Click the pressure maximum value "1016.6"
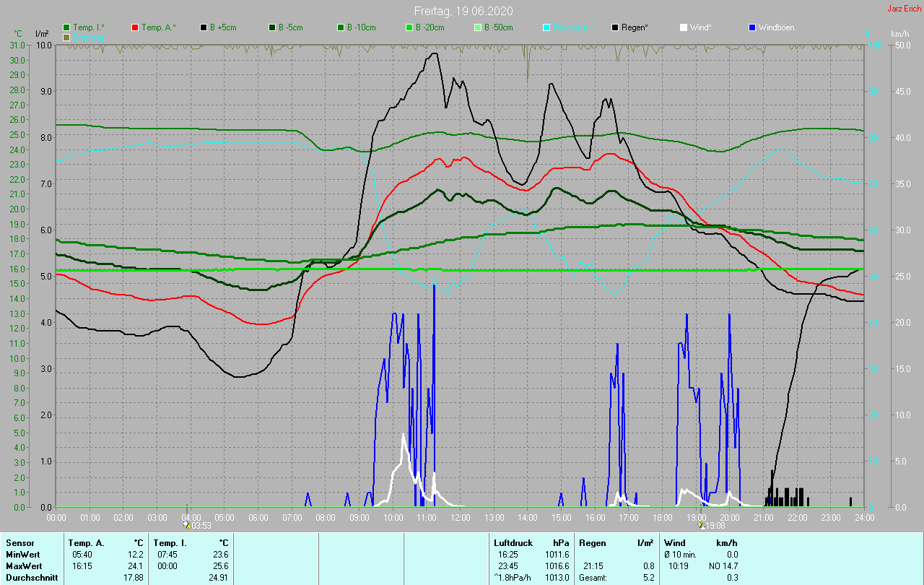 pos(557,566)
